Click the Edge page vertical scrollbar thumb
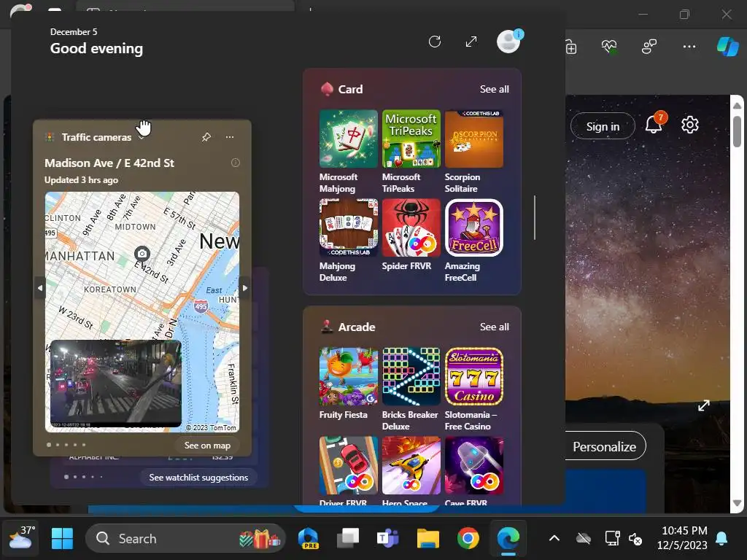This screenshot has width=747, height=560. 737,131
